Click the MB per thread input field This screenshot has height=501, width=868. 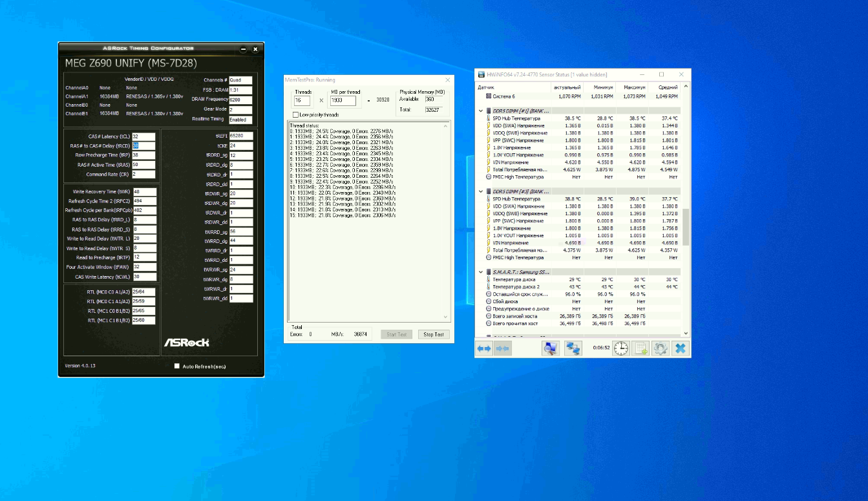click(x=343, y=101)
